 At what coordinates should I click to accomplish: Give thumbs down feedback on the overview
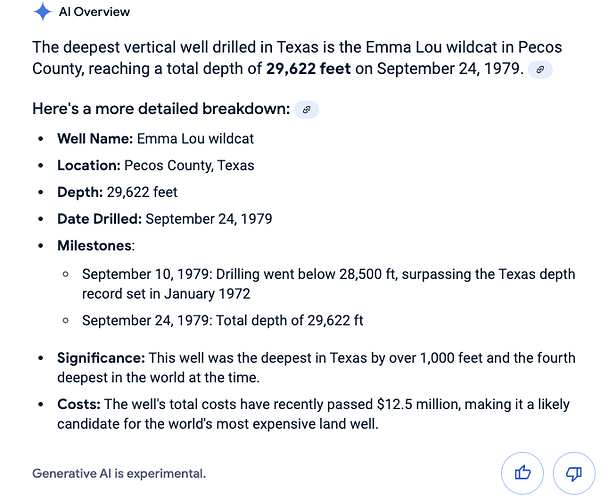[x=574, y=473]
